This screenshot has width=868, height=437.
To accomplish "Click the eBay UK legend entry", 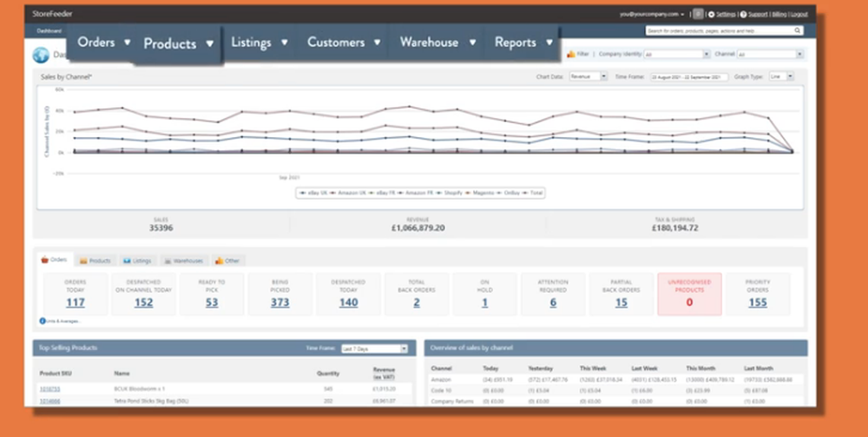I will click(x=314, y=193).
